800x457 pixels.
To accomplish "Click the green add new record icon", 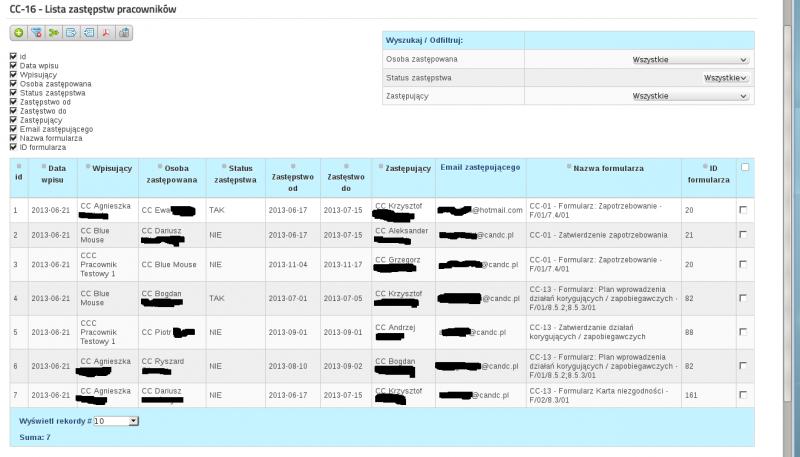I will [19, 33].
